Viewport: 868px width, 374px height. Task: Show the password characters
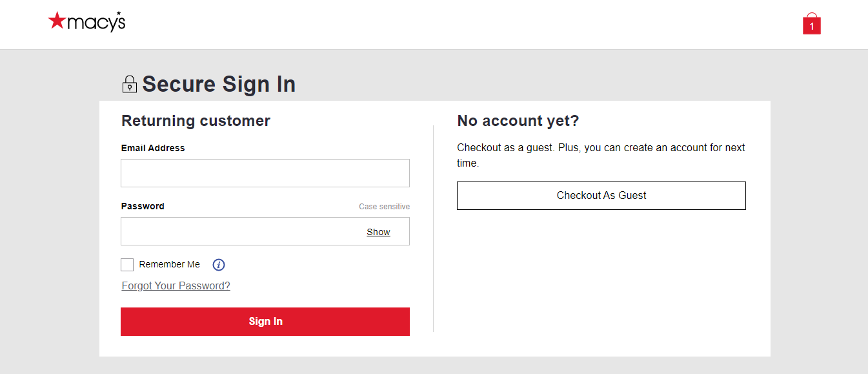point(378,232)
